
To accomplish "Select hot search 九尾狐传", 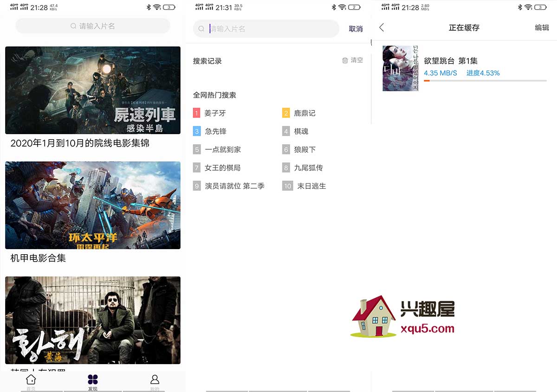I will point(308,167).
